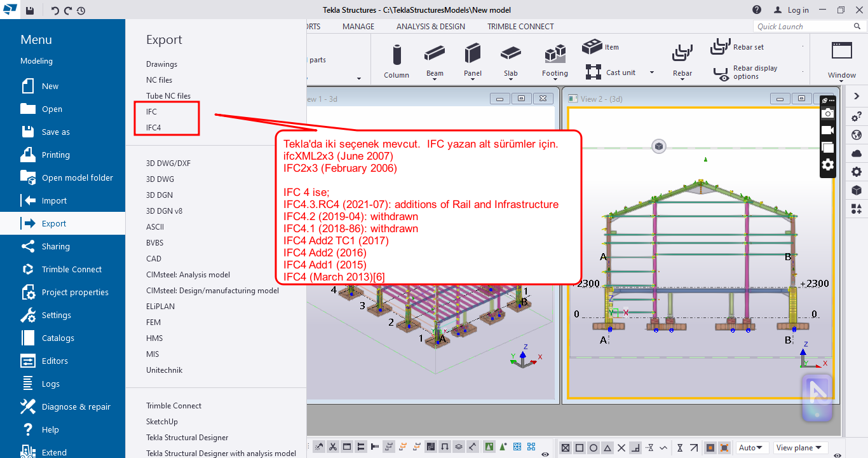Expand the Window dropdown arrow
The width and height of the screenshot is (868, 458).
tap(841, 82)
